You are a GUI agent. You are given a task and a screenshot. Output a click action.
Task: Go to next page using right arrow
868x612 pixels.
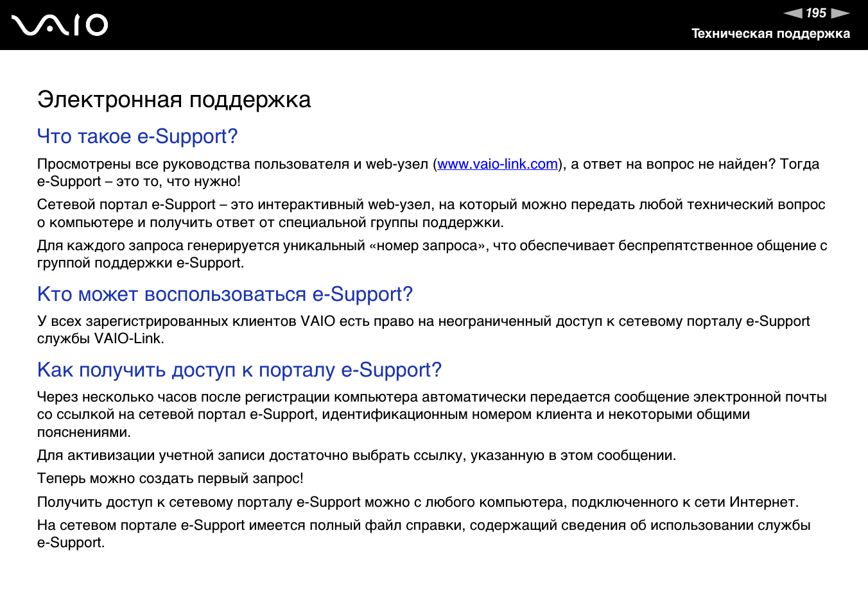click(x=840, y=13)
